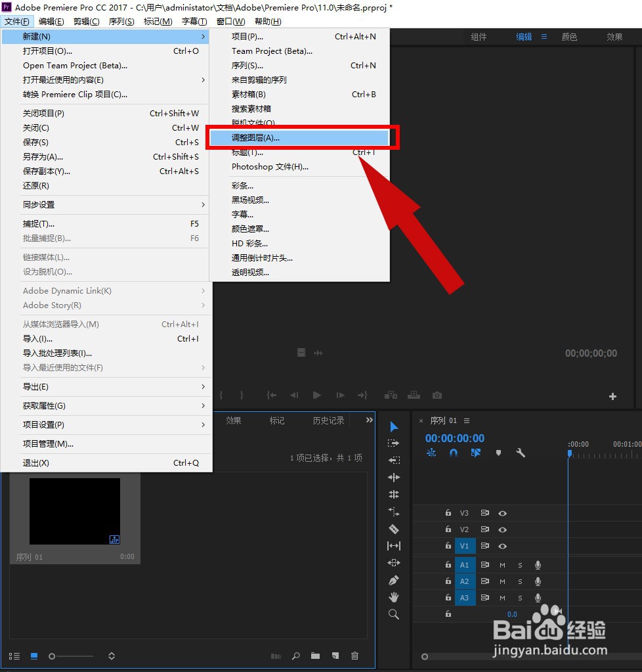Hide track V2 with eye icon
The image size is (642, 672).
(x=503, y=529)
